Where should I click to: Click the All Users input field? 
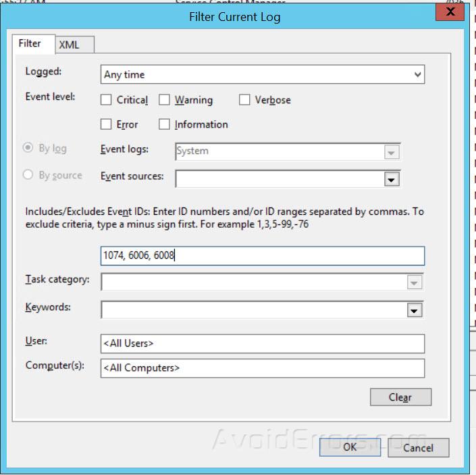[x=263, y=343]
